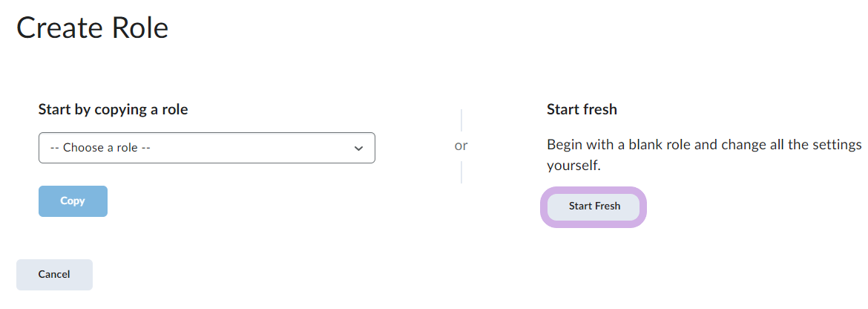Click the Start Fresh button
The width and height of the screenshot is (868, 309).
pyautogui.click(x=594, y=206)
